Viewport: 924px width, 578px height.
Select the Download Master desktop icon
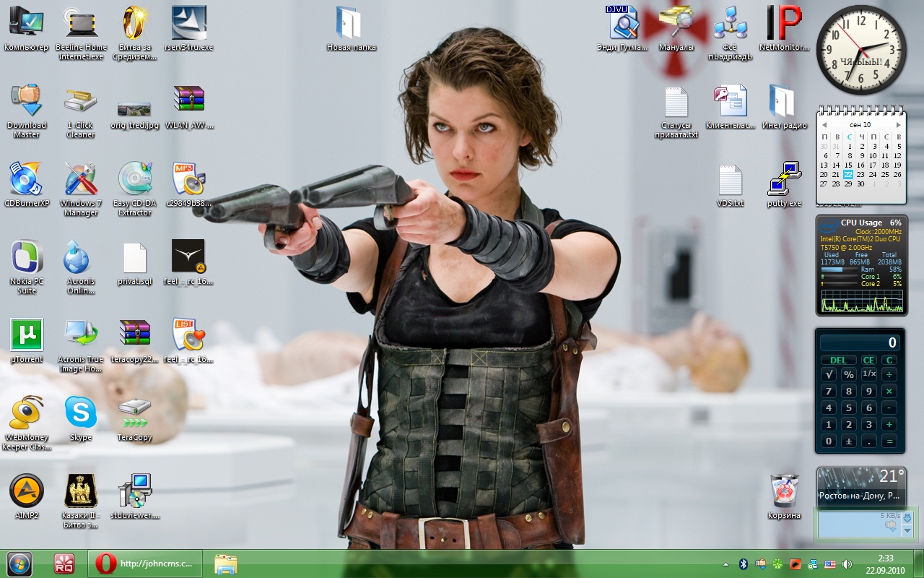27,111
